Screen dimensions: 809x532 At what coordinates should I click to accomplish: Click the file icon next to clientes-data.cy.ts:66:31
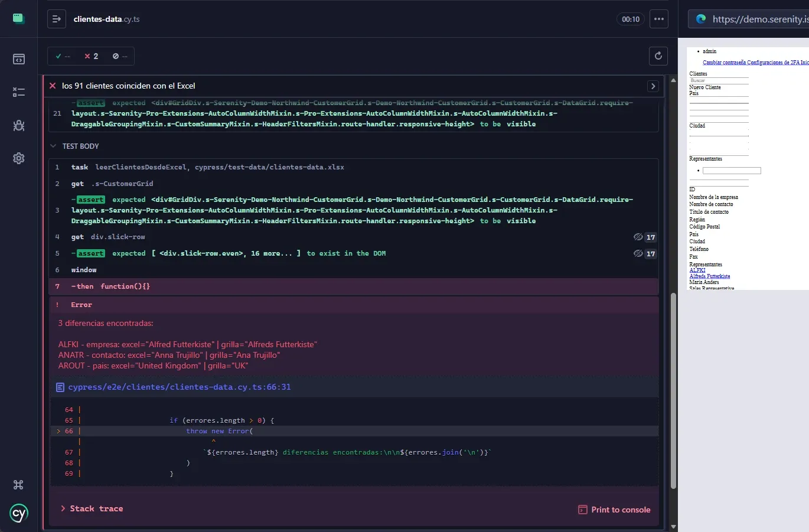tap(60, 387)
